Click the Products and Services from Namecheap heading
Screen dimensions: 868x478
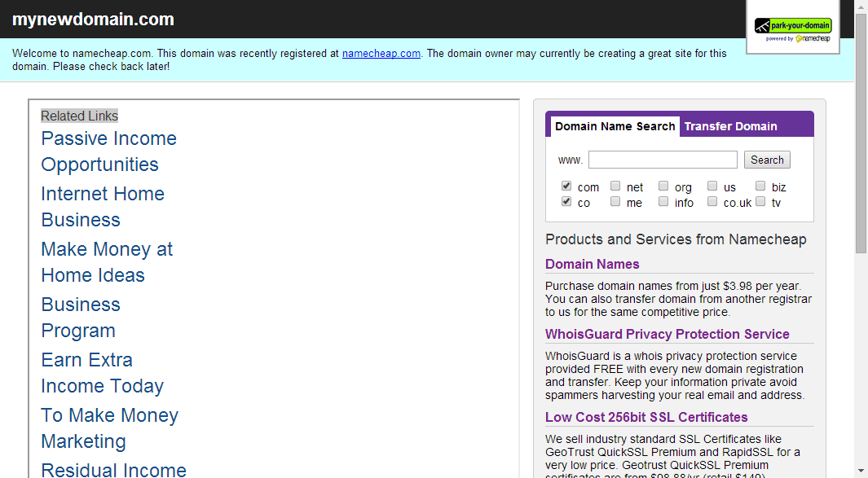coord(676,239)
